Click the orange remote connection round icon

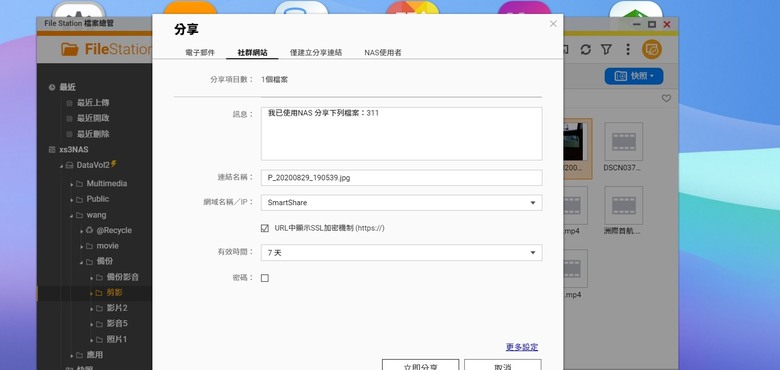pyautogui.click(x=652, y=49)
